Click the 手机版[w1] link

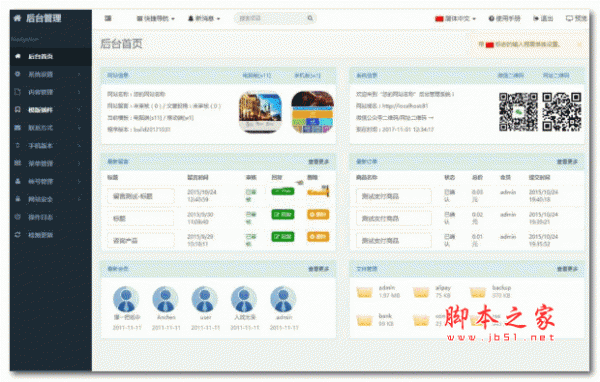(x=307, y=75)
